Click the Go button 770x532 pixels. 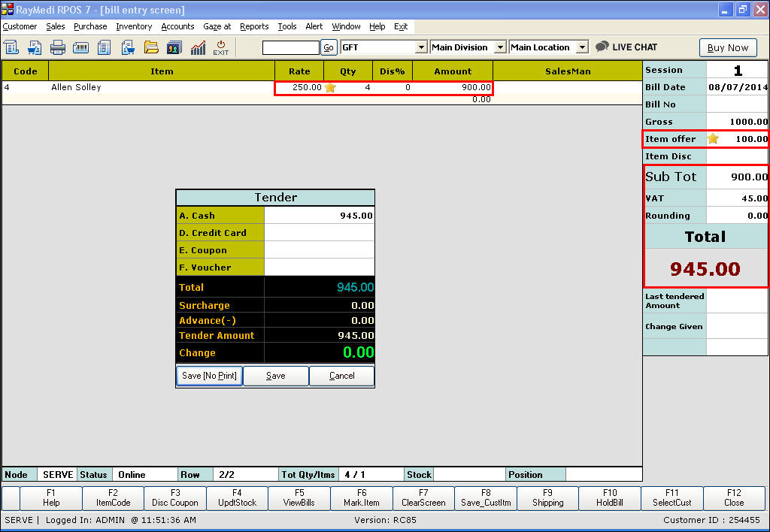tap(329, 47)
